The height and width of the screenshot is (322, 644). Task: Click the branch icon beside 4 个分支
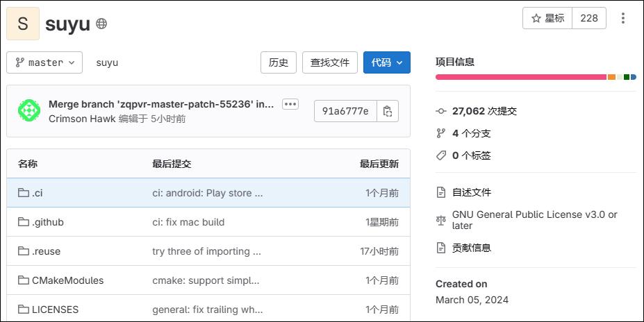point(440,133)
